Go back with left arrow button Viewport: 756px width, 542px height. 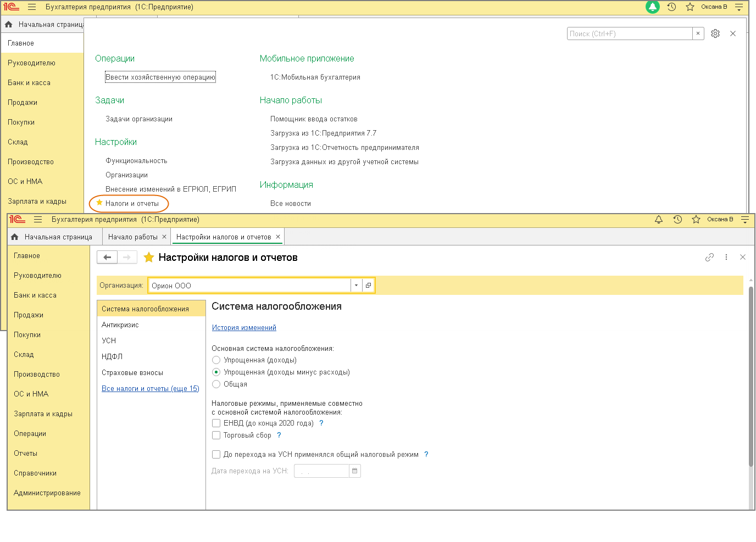(107, 257)
